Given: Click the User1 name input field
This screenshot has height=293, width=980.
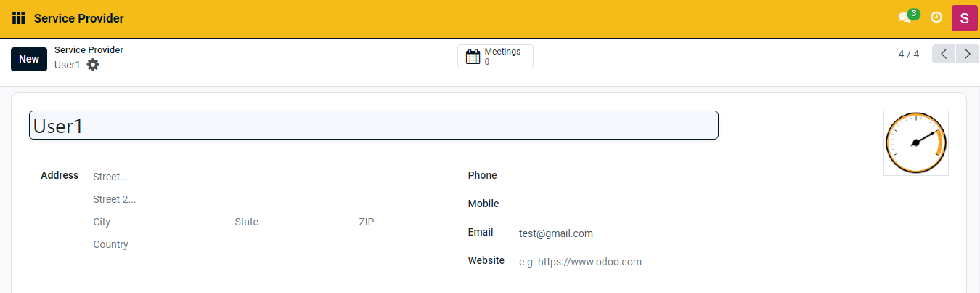Looking at the screenshot, I should (x=373, y=126).
